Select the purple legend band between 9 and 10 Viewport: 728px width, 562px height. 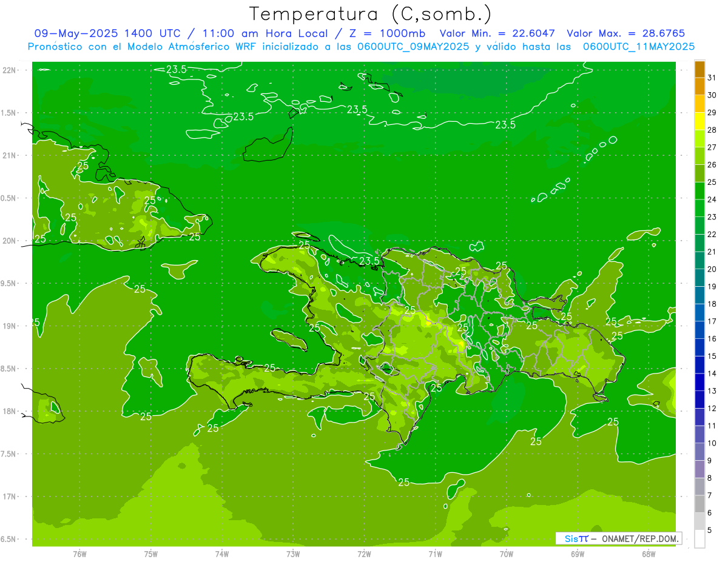coord(699,452)
